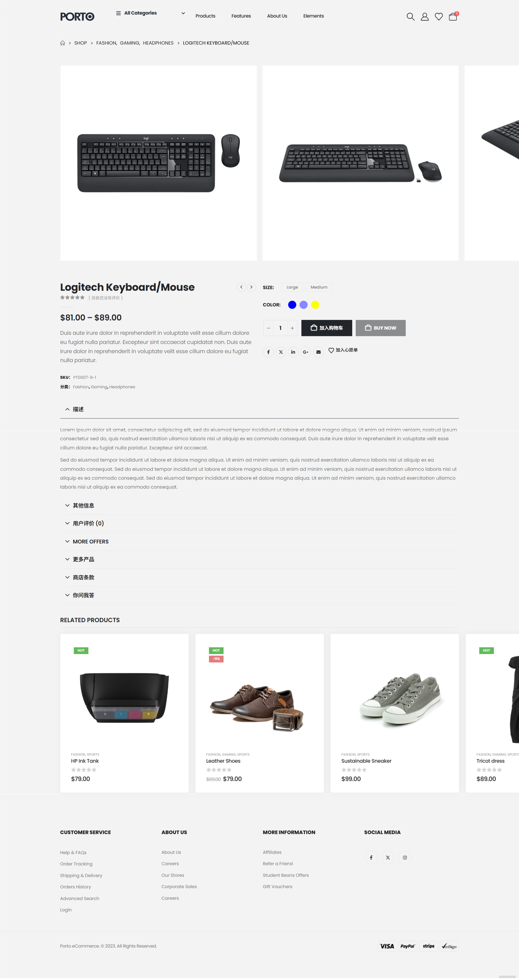Select the Large size option
The width and height of the screenshot is (519, 980).
[x=292, y=287]
